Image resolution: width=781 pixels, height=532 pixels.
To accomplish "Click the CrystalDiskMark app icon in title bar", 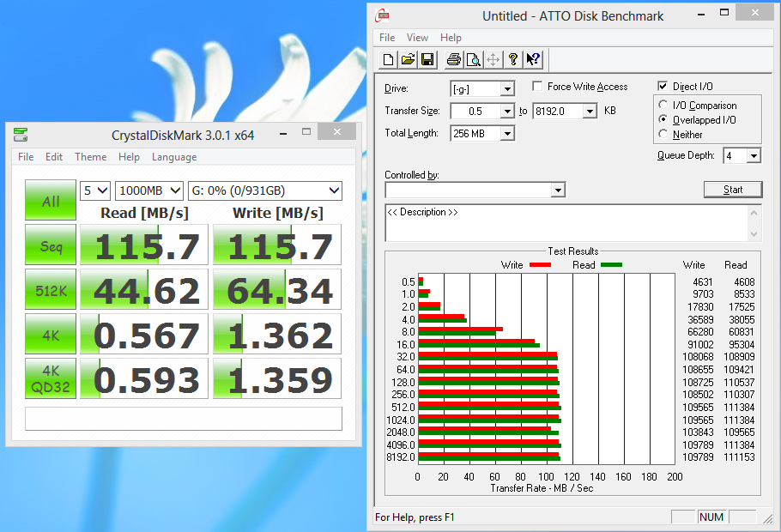I will click(21, 135).
